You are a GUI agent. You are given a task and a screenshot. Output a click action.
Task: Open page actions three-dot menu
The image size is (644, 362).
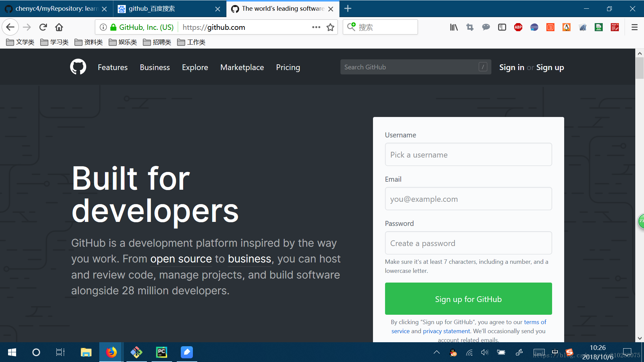[316, 27]
